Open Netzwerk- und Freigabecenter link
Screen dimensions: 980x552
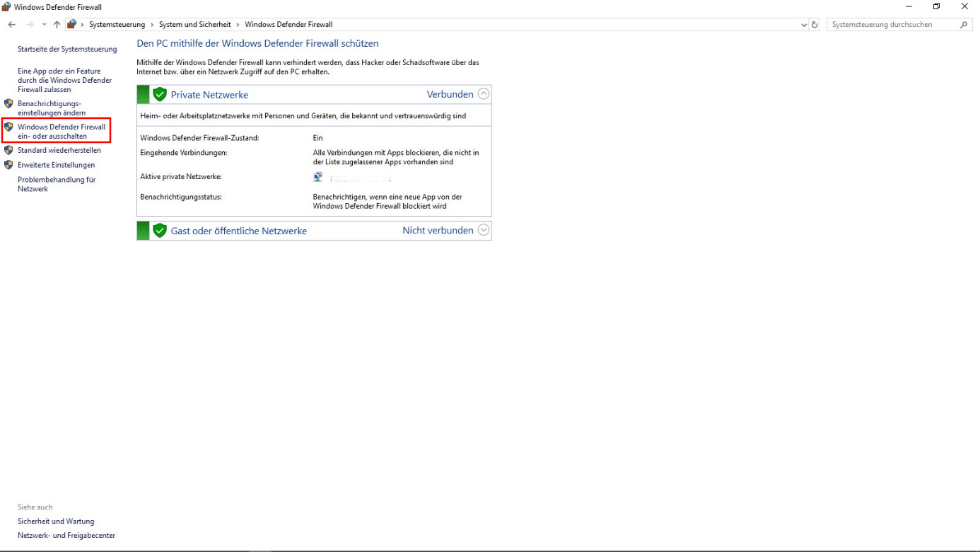coord(66,535)
